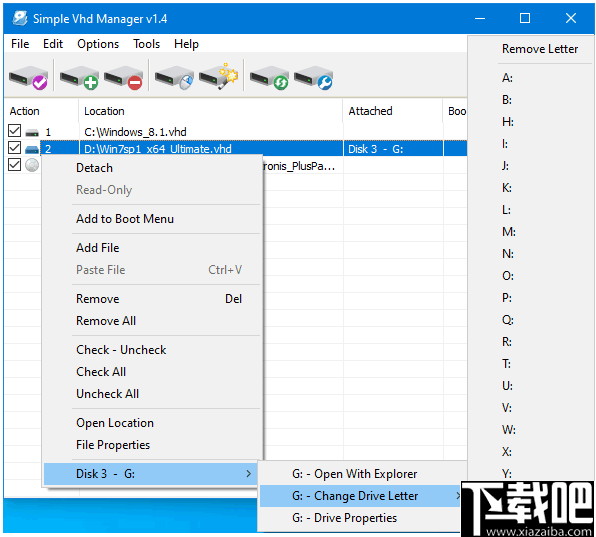Pick drive letter Q:
Image resolution: width=596 pixels, height=537 pixels.
coord(532,320)
